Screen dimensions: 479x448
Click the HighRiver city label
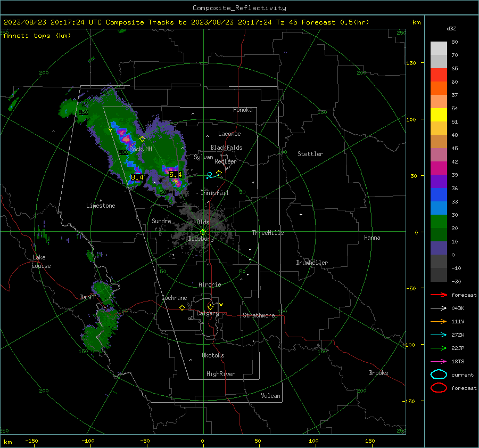point(221,374)
